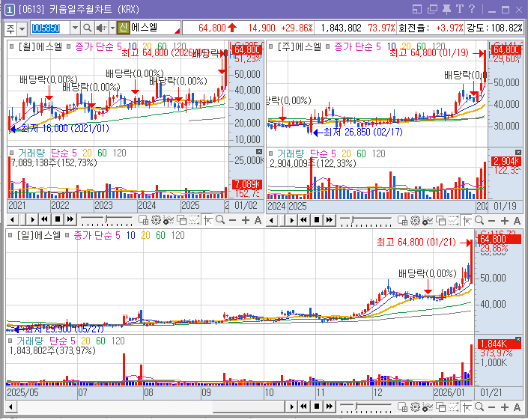
Task: Toggle square before 종가 단순 in monthly chart
Action: [69, 46]
